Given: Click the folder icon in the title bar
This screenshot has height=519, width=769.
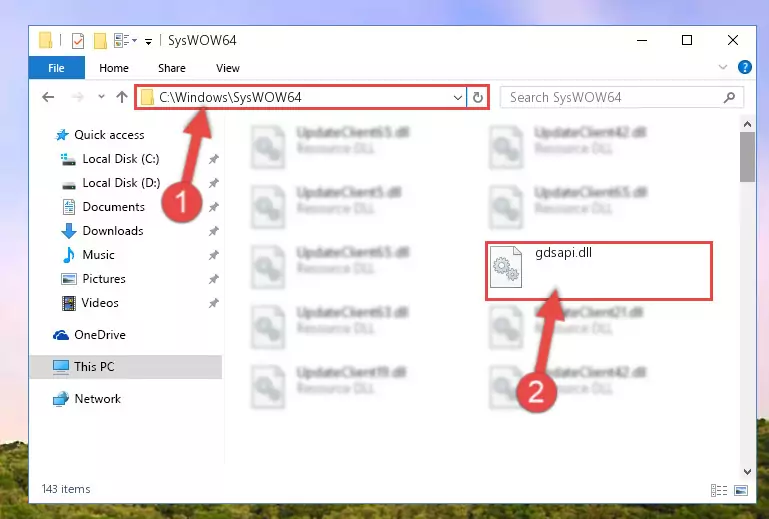Looking at the screenshot, I should click(46, 40).
